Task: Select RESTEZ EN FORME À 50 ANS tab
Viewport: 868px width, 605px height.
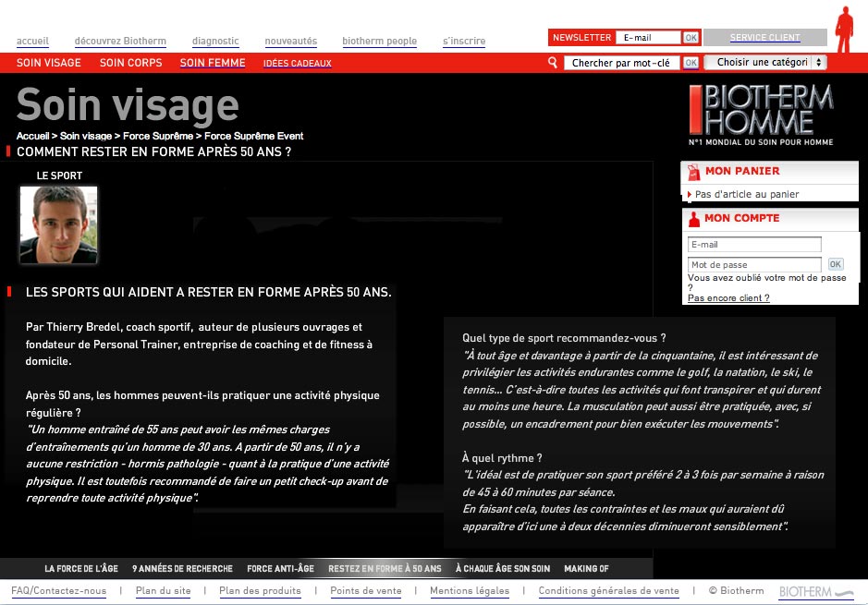Action: pos(385,568)
